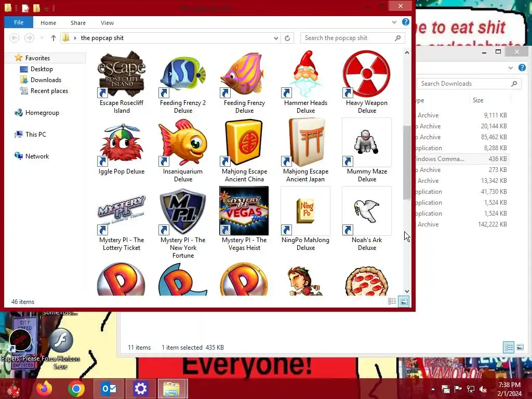Screen dimensions: 532x399
Task: Pick the Mummy Maze Deluxe shortcut
Action: [x=367, y=151]
